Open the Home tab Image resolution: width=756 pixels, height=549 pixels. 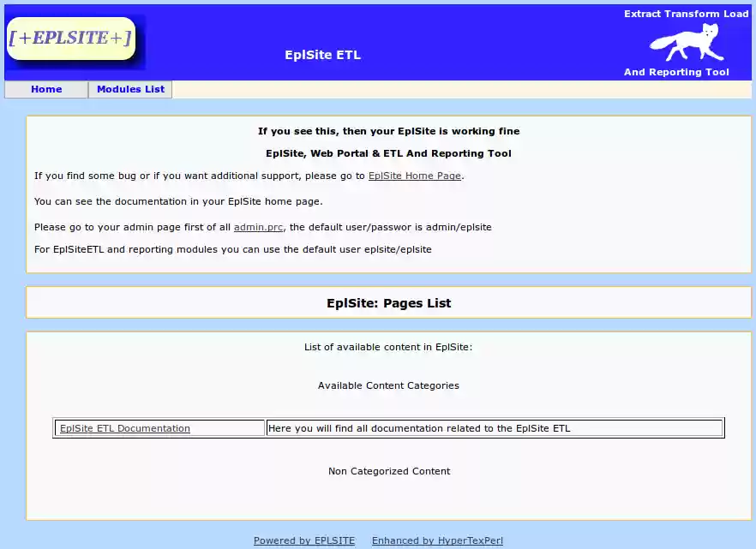(46, 89)
